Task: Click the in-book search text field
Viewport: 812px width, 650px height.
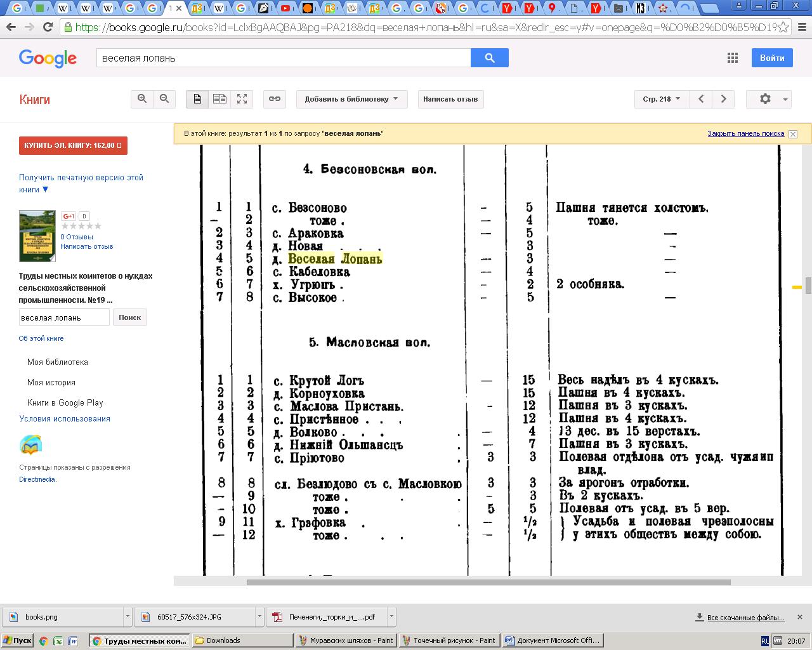Action: point(64,317)
